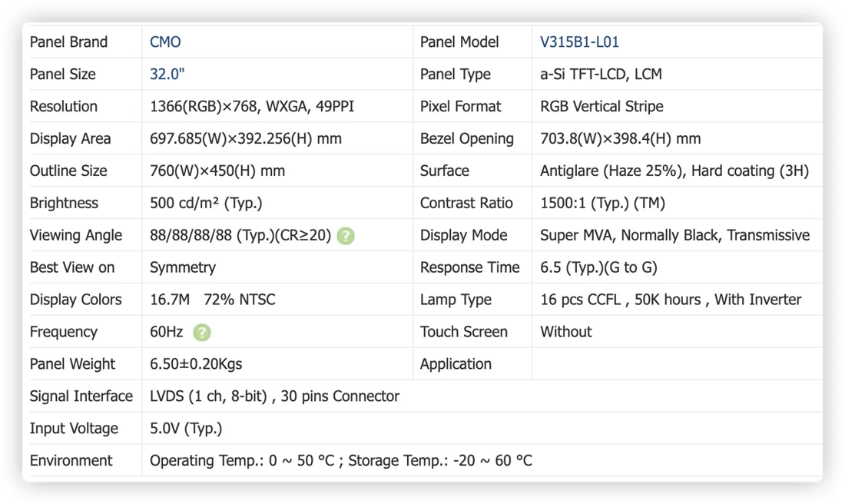This screenshot has height=504, width=845.
Task: Click the 60Hz value text
Action: point(167,332)
